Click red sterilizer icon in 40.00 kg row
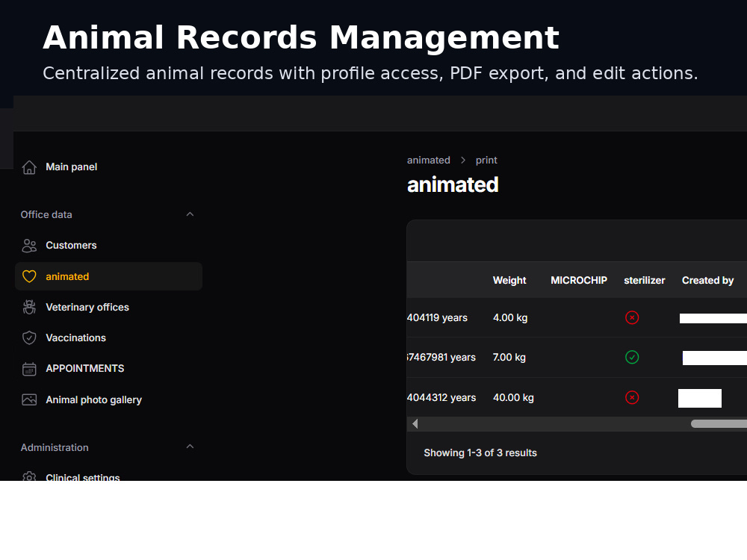Viewport: 747px width, 560px height. click(x=632, y=398)
